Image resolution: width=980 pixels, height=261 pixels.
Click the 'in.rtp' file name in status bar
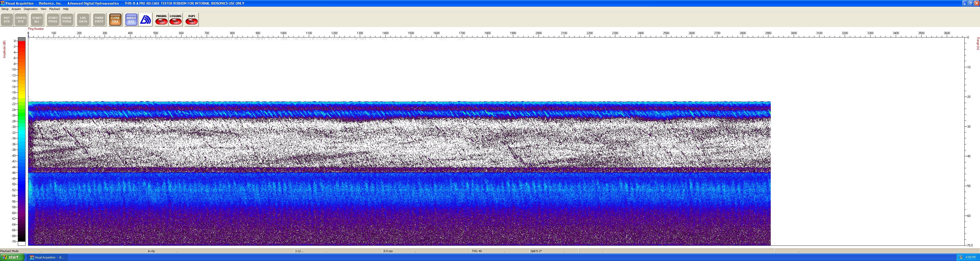tap(151, 251)
